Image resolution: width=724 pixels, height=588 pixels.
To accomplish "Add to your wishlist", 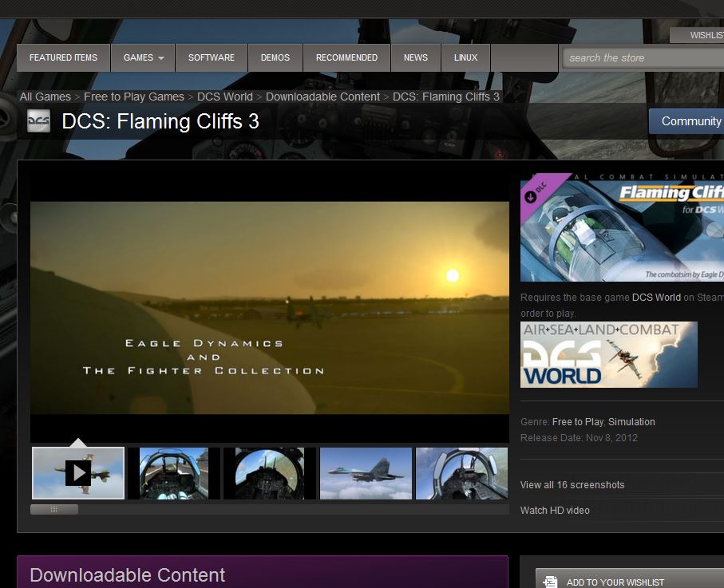I will coord(630,578).
